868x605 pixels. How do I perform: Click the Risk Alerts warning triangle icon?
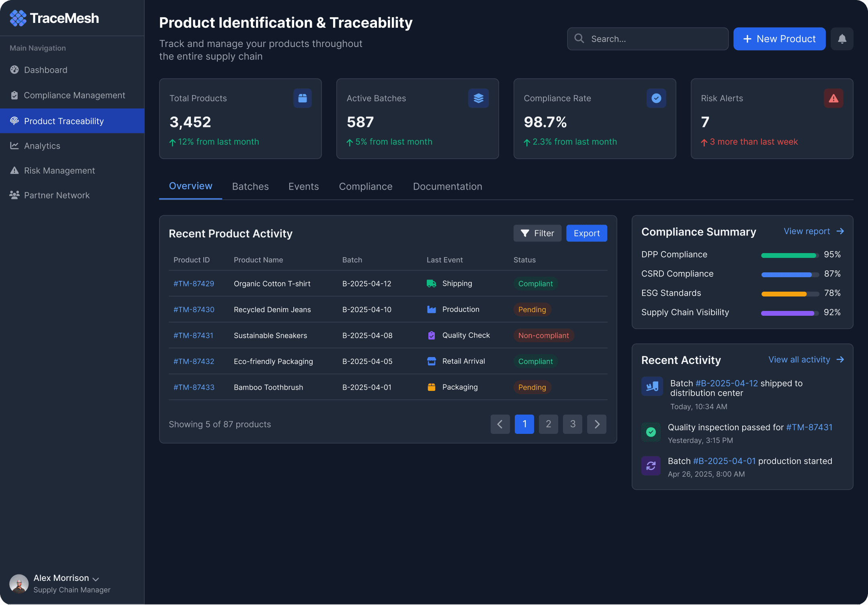click(x=833, y=98)
